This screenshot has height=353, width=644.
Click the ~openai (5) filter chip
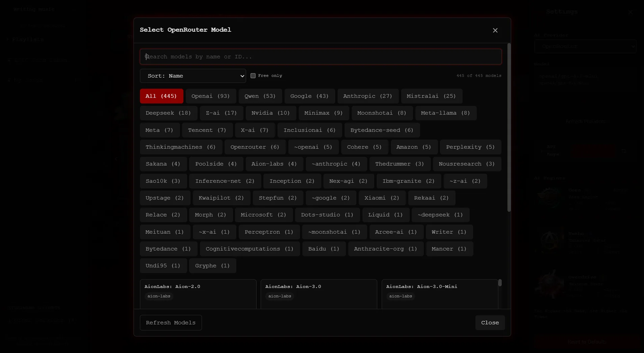point(314,147)
